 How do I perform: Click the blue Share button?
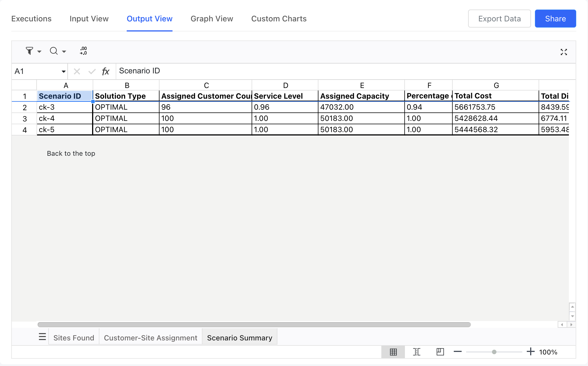pos(555,19)
